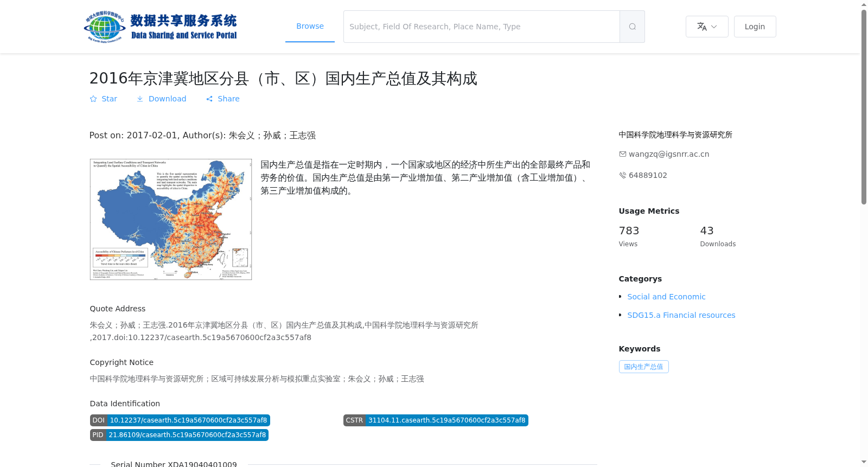
Task: Click the 783 Views metric
Action: [629, 236]
